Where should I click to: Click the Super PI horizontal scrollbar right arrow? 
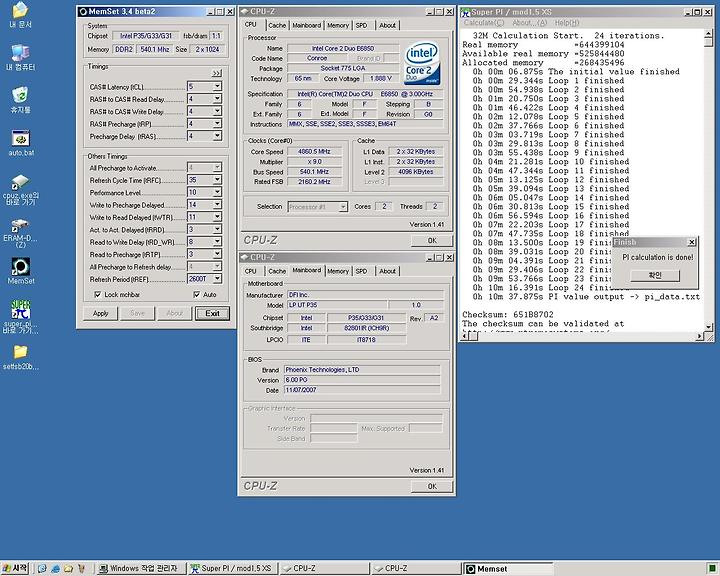[x=699, y=336]
